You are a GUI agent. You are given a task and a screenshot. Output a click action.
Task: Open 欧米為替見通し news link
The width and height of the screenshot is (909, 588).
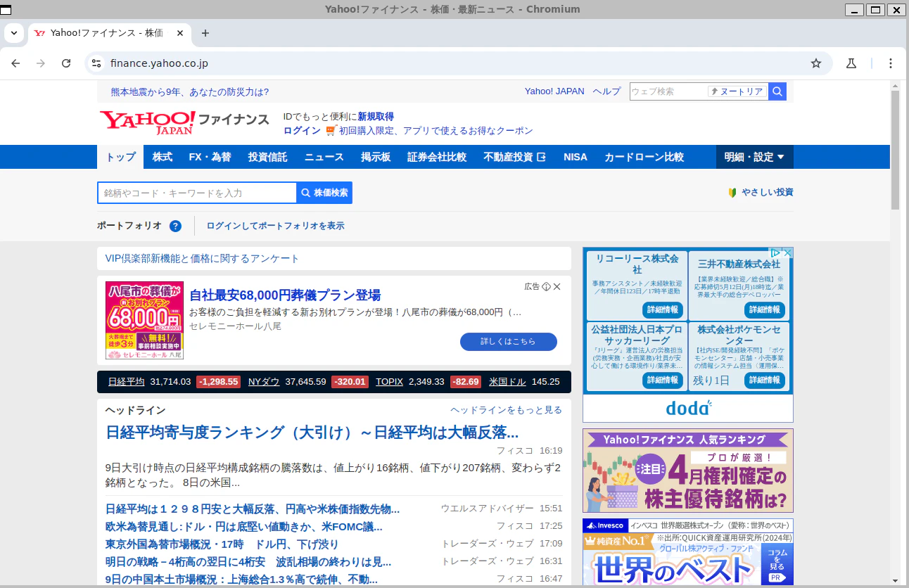[x=244, y=526]
